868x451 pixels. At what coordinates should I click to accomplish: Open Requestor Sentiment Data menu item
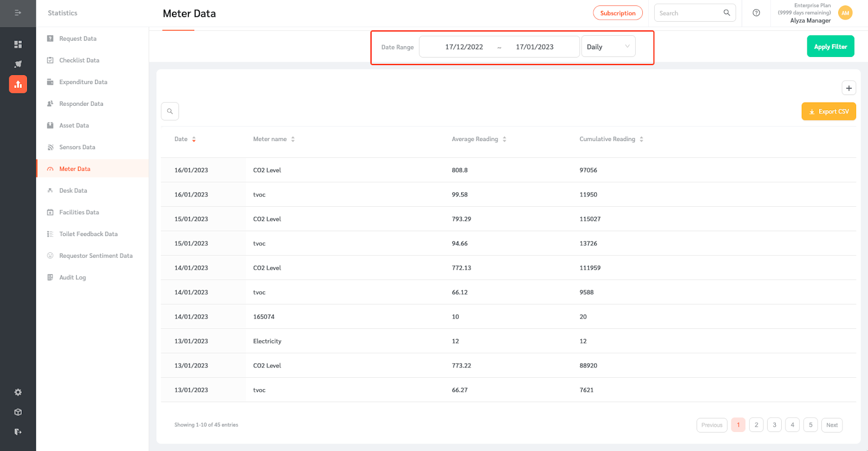[95, 256]
